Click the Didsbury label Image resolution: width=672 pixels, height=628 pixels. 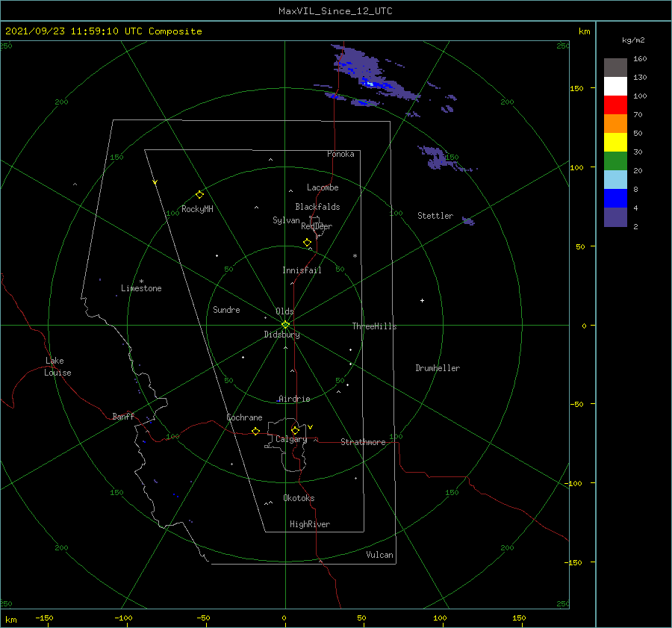[281, 335]
